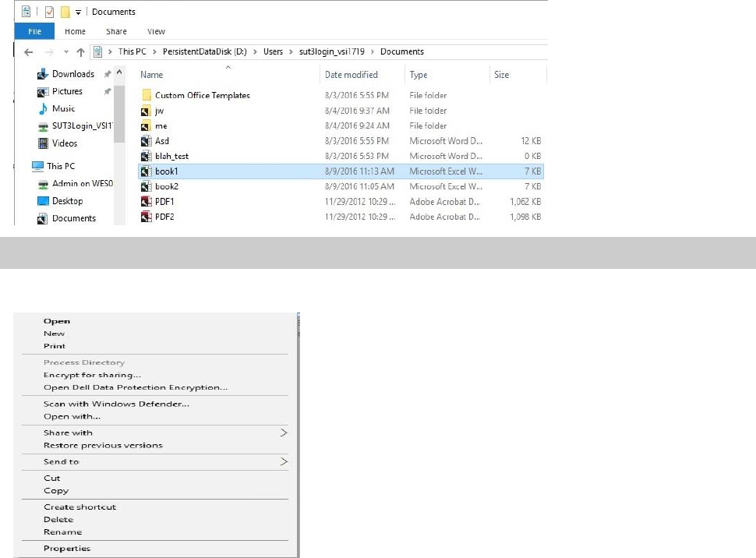This screenshot has height=558, width=756.
Task: Open the File tab
Action: 35,31
